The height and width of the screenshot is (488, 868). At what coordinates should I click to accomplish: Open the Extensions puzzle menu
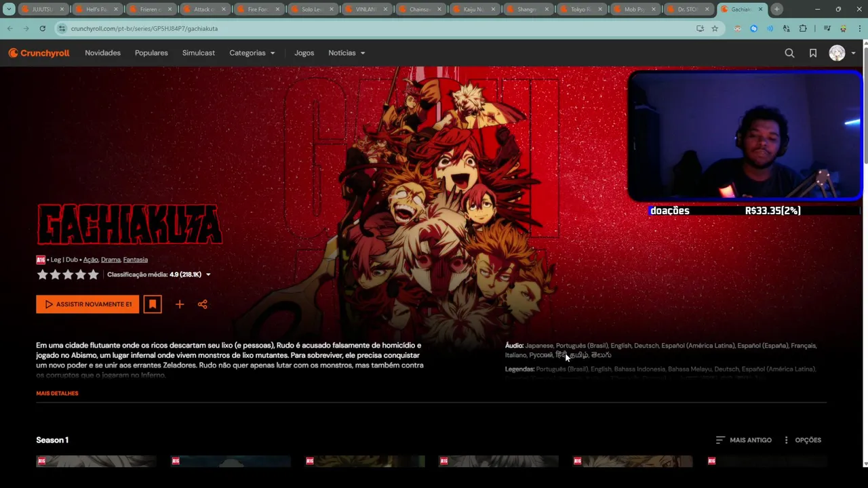click(804, 28)
